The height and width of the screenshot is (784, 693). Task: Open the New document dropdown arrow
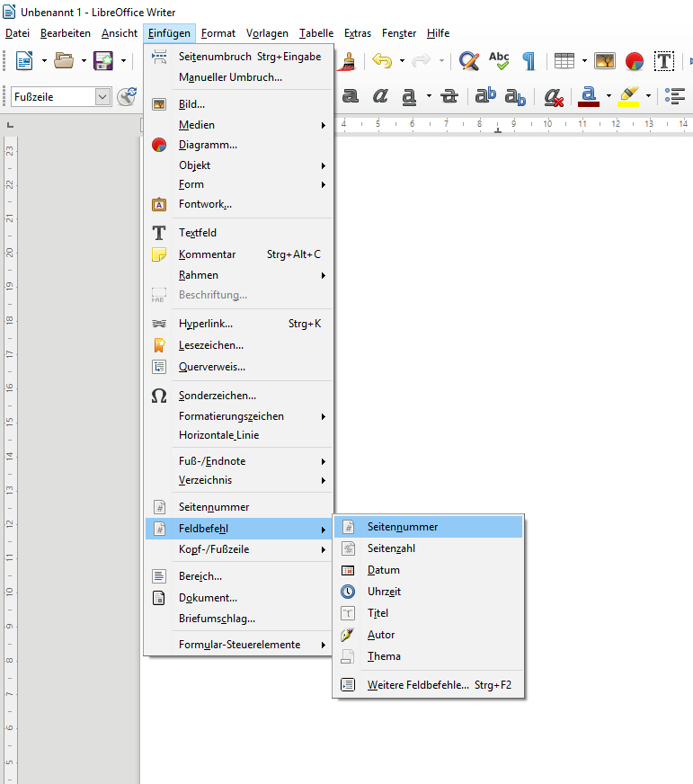click(45, 61)
